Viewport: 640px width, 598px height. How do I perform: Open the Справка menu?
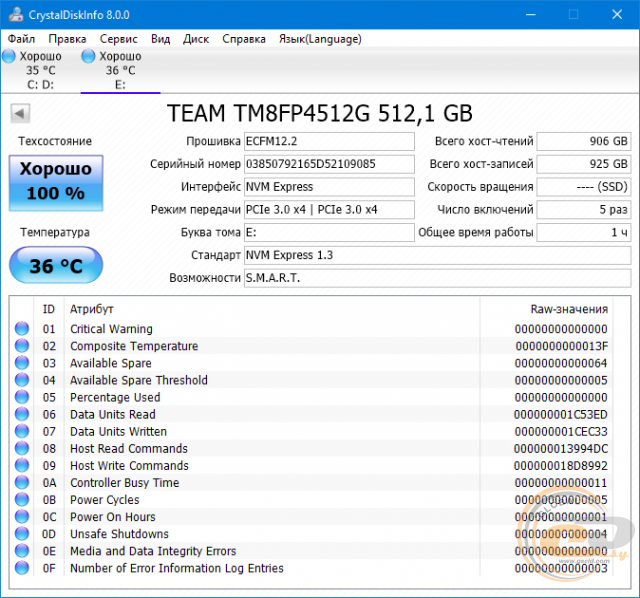[x=244, y=39]
